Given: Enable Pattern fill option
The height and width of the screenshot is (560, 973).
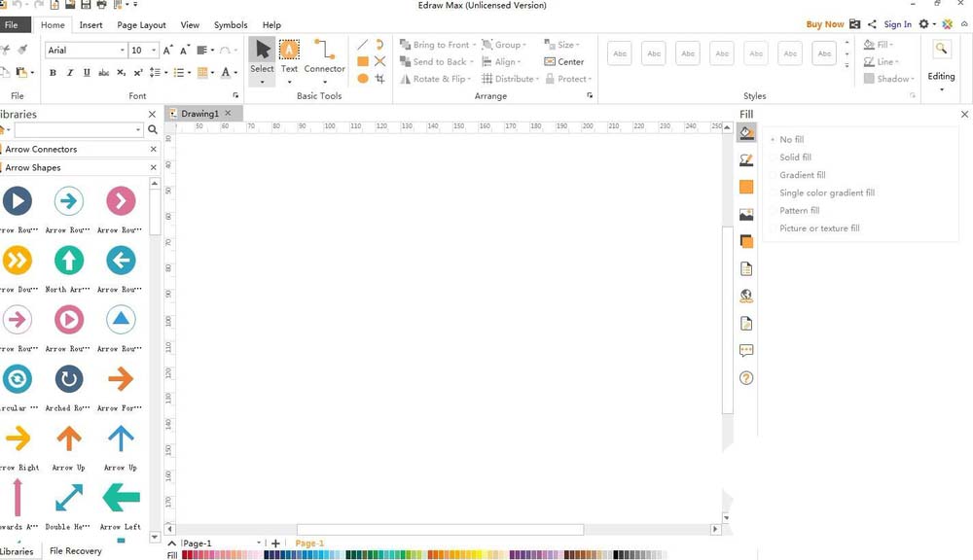Looking at the screenshot, I should (x=799, y=211).
